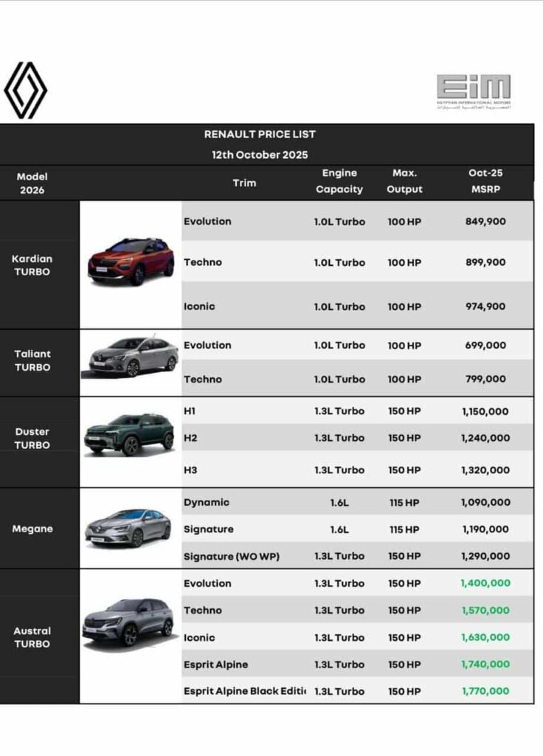Screen dimensions: 543x756
Task: Click the Oct-25 MSRP column header
Action: 485,181
